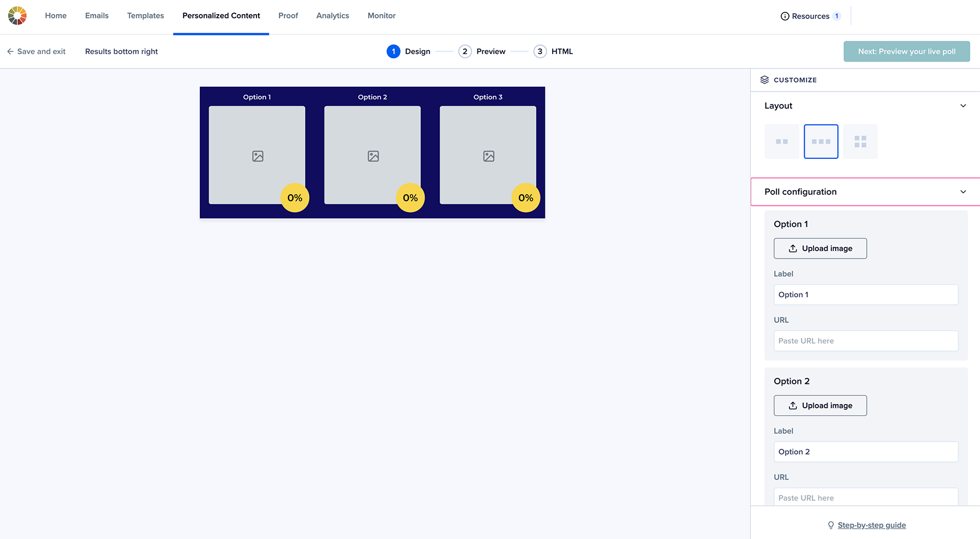Click the Option 3 image placeholder icon
The height and width of the screenshot is (539, 980).
point(488,156)
